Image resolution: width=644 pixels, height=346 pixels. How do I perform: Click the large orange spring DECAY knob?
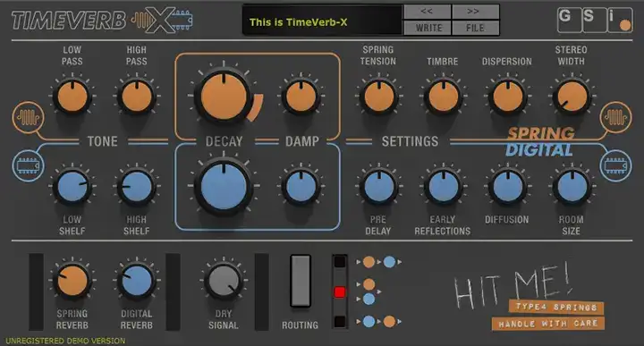pos(224,97)
